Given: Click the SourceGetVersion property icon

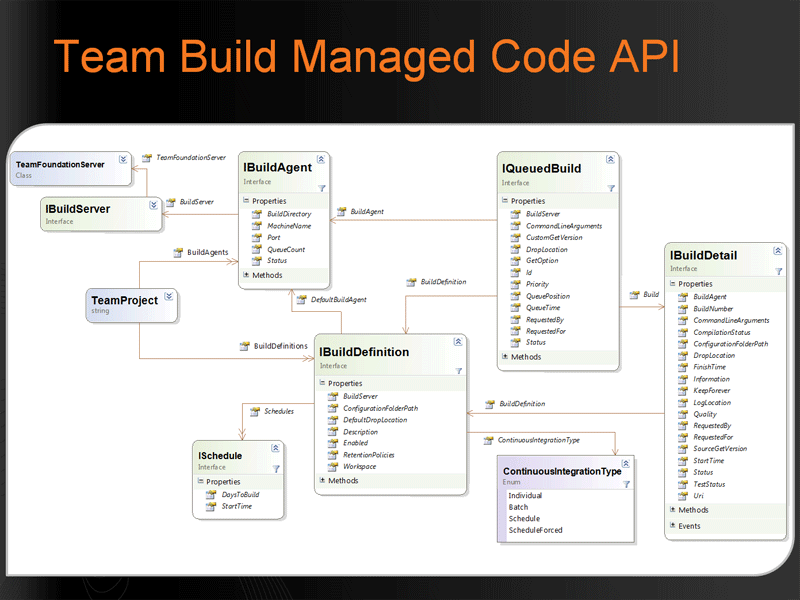Looking at the screenshot, I should [683, 448].
